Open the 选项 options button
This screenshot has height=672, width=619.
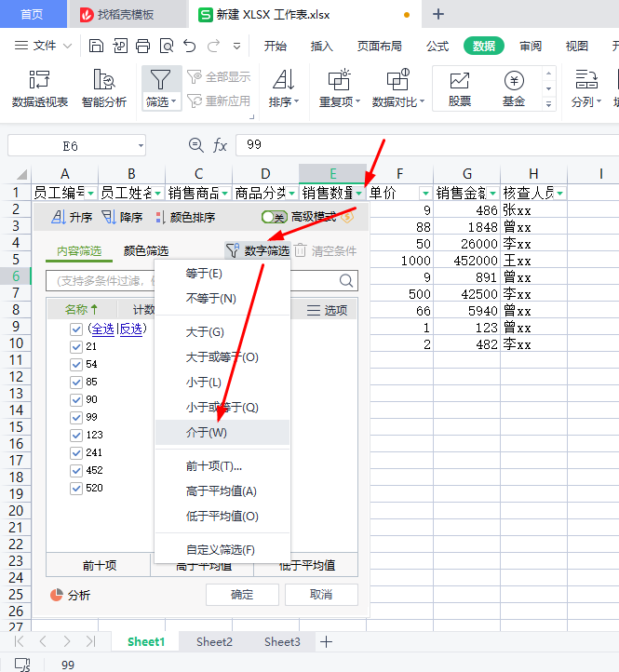point(327,310)
